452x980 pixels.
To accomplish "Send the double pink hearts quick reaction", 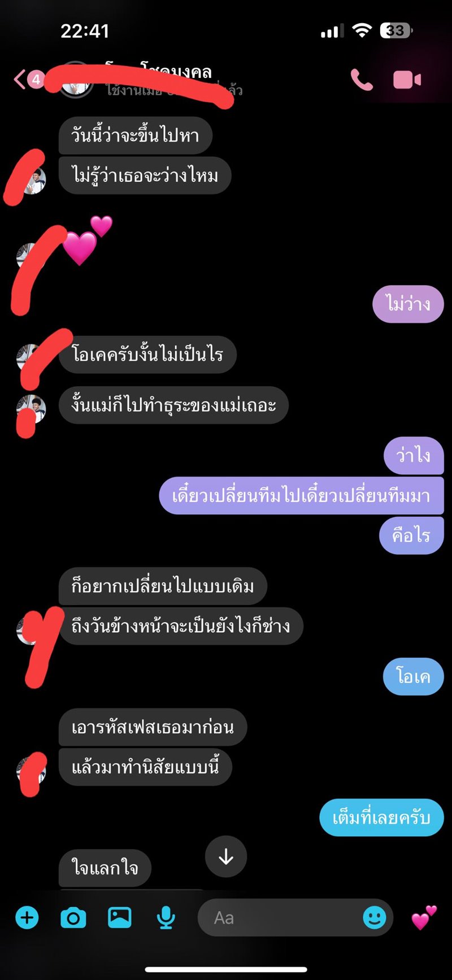I will pyautogui.click(x=424, y=917).
